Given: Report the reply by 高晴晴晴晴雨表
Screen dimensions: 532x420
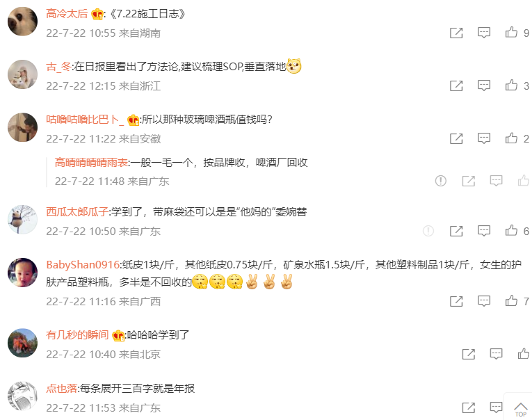Looking at the screenshot, I should click(441, 181).
